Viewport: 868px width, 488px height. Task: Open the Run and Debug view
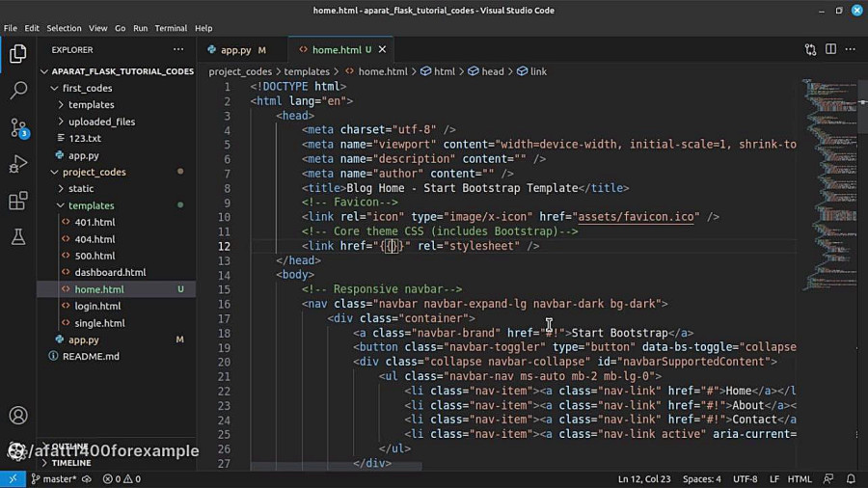pyautogui.click(x=17, y=164)
